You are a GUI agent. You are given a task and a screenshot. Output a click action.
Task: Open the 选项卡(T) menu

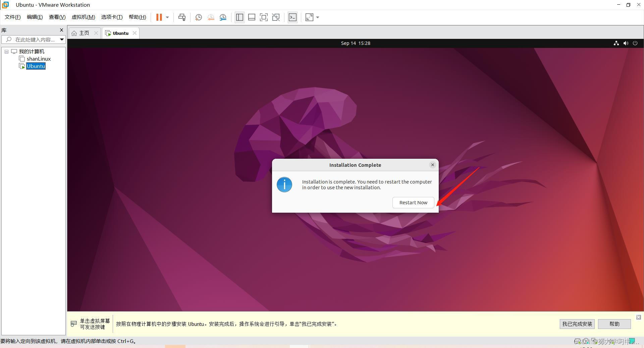pyautogui.click(x=112, y=17)
